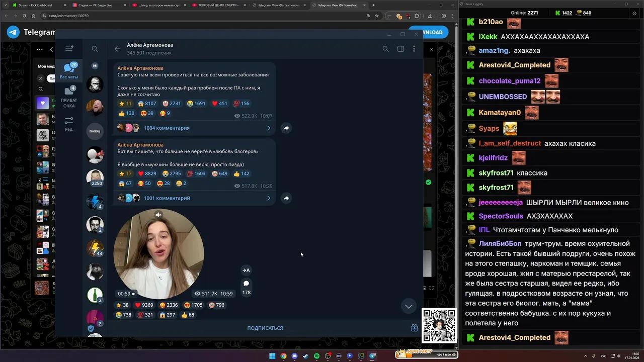644x362 pixels.
Task: Open channel title Алёна Артамонова in header
Action: click(150, 45)
